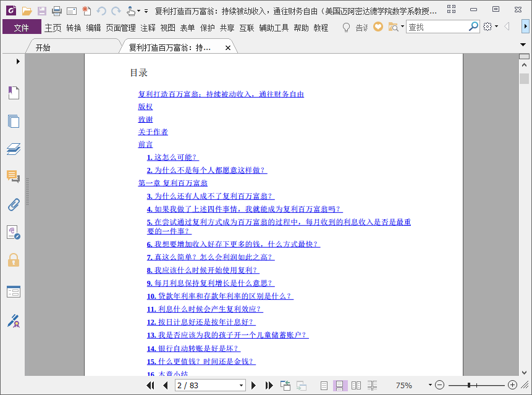The width and height of the screenshot is (532, 395).
Task: Expand the quick access toolbar customize arrow
Action: [146, 11]
